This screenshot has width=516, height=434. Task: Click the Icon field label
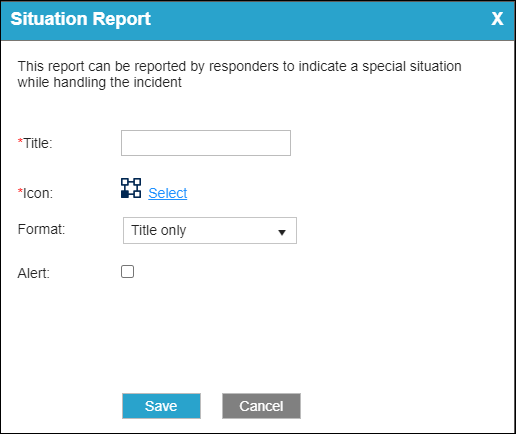[x=38, y=193]
